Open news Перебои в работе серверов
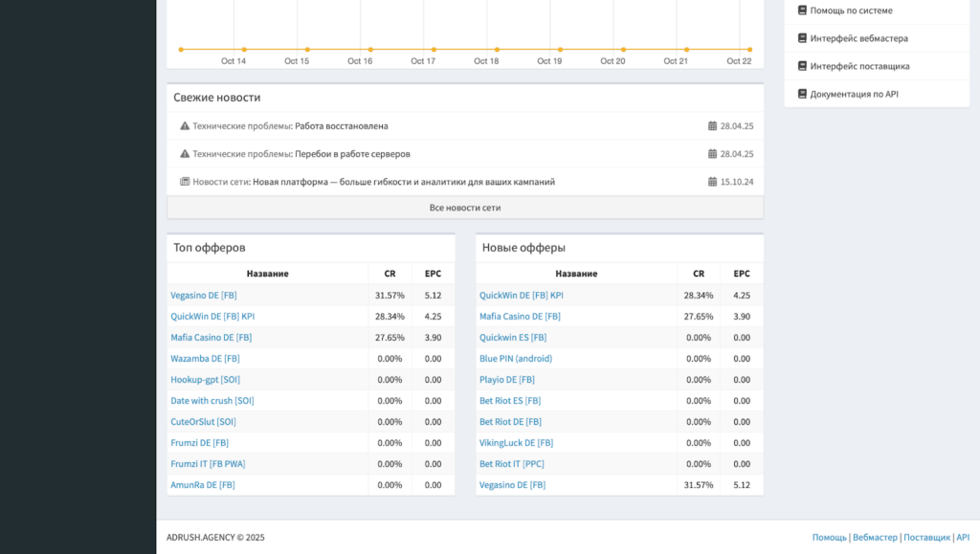The height and width of the screenshot is (554, 980). click(x=352, y=154)
